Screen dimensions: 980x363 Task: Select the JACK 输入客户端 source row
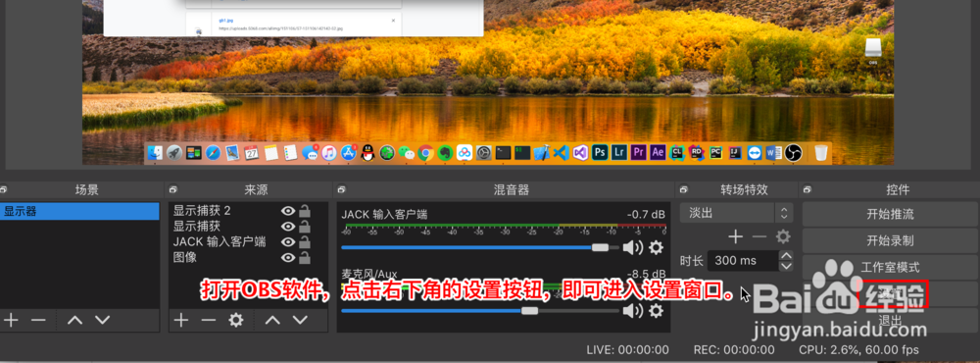pos(249,242)
